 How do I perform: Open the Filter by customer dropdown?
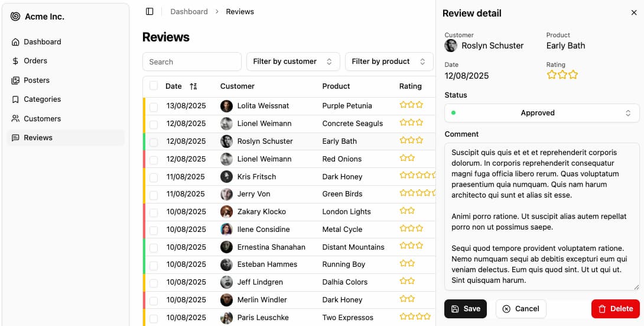(293, 62)
